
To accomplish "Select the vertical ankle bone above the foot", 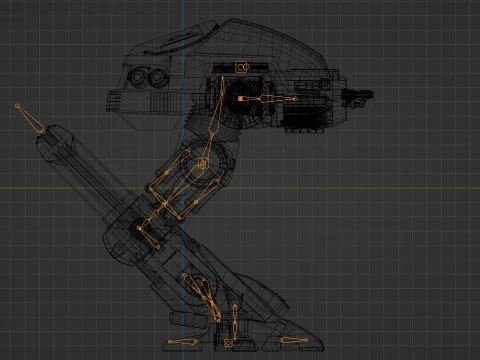I will click(235, 321).
